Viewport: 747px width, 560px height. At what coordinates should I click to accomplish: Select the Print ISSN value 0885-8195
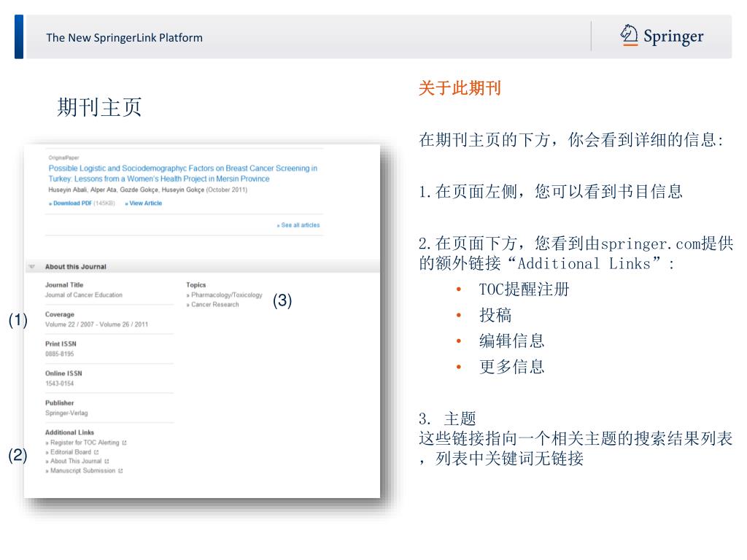tap(60, 354)
